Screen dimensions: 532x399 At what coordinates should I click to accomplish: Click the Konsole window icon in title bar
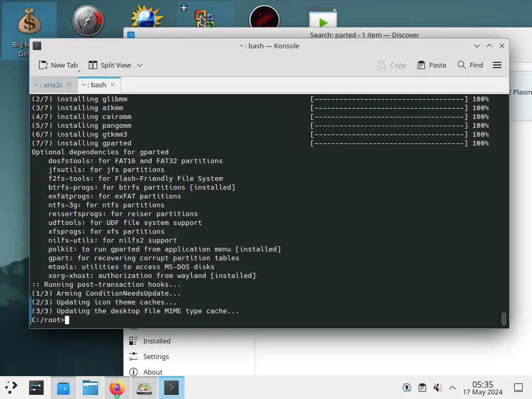point(37,46)
